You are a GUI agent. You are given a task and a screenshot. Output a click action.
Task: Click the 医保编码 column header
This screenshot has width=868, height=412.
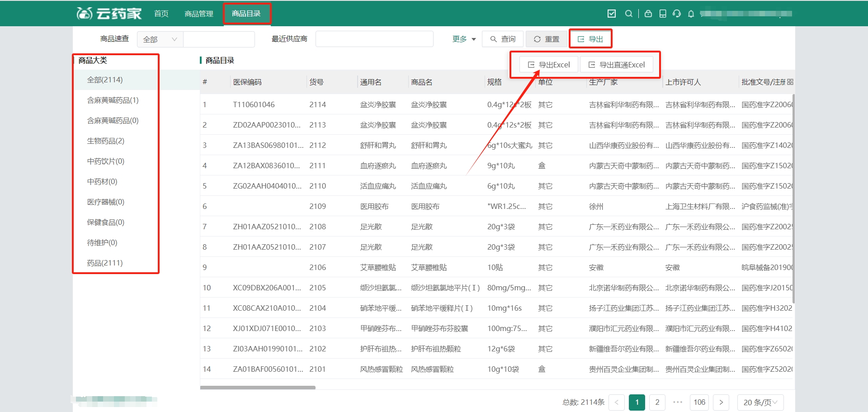(247, 82)
